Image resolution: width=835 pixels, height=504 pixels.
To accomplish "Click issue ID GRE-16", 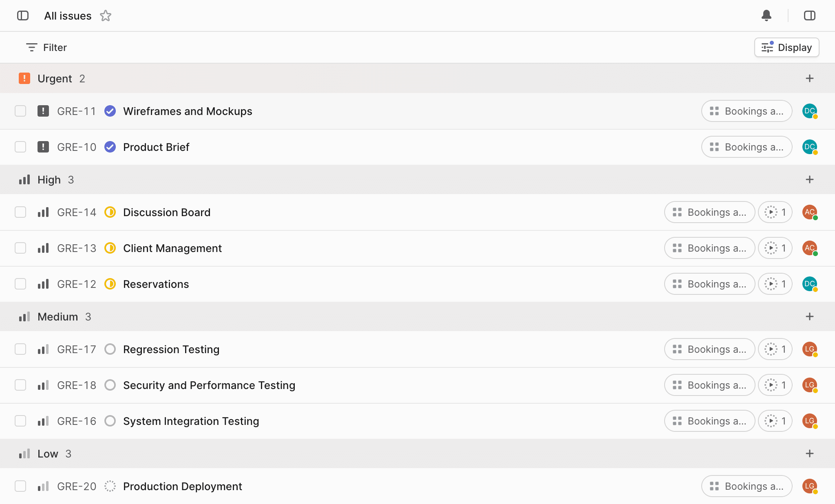I will [x=77, y=421].
